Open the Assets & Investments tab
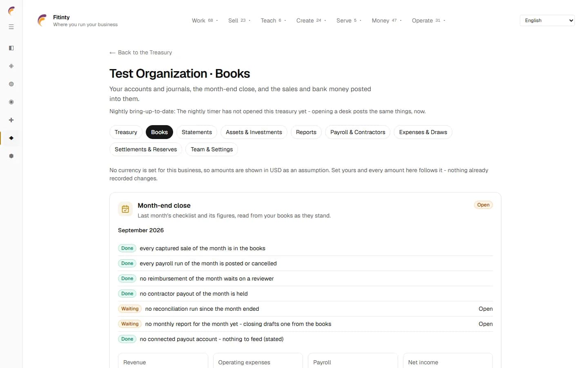This screenshot has height=368, width=588. coord(254,132)
